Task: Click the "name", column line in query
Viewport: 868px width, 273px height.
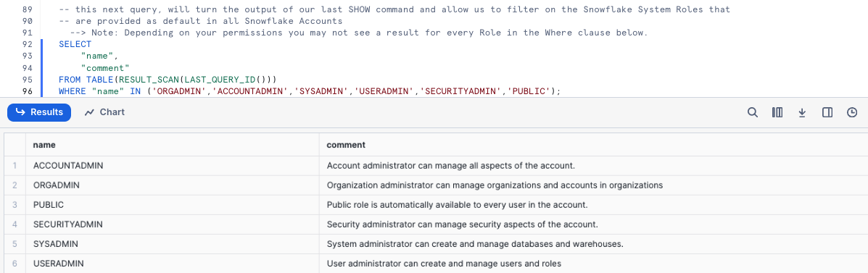Action: click(x=99, y=56)
